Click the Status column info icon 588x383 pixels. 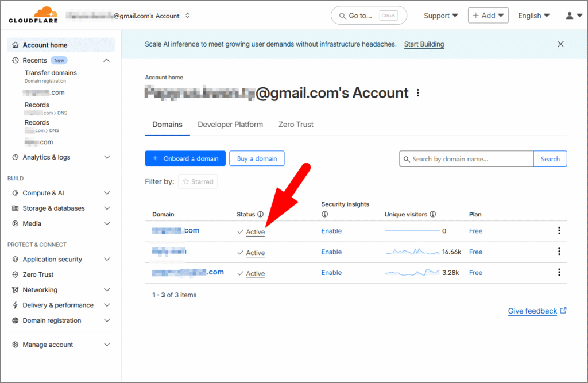pyautogui.click(x=261, y=215)
